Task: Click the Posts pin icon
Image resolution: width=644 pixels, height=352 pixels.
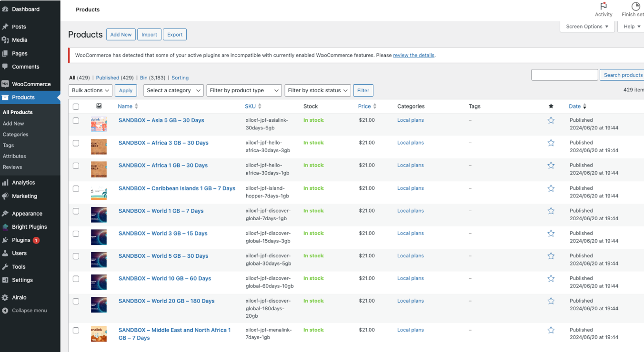Action: click(5, 27)
